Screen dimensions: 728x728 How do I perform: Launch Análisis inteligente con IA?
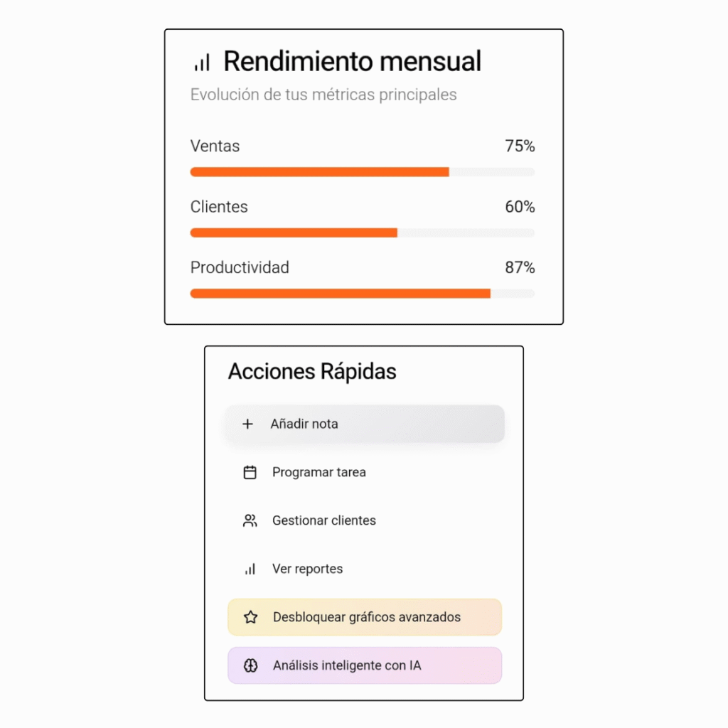tap(346, 666)
